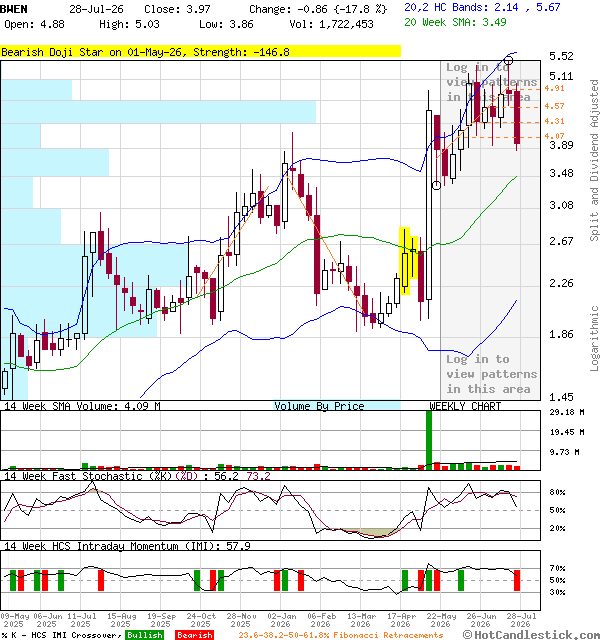Click the green Bullish legend label
600x640 pixels.
(144, 635)
